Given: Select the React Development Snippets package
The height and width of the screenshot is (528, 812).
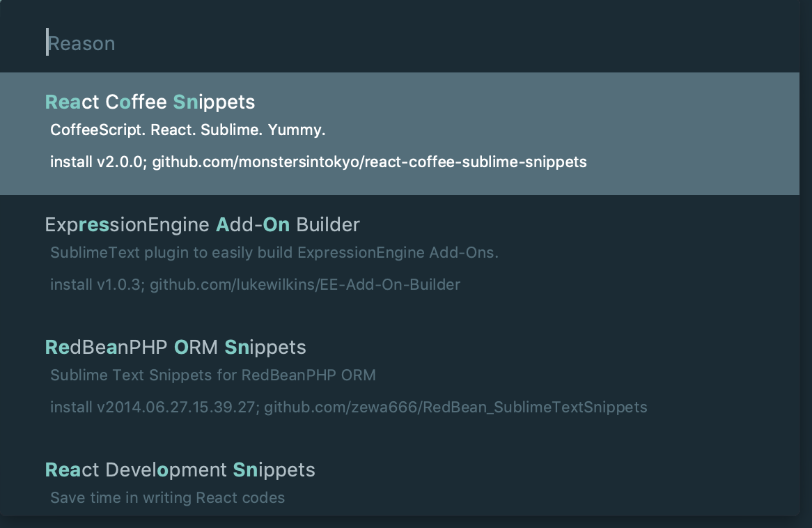Looking at the screenshot, I should [x=180, y=469].
